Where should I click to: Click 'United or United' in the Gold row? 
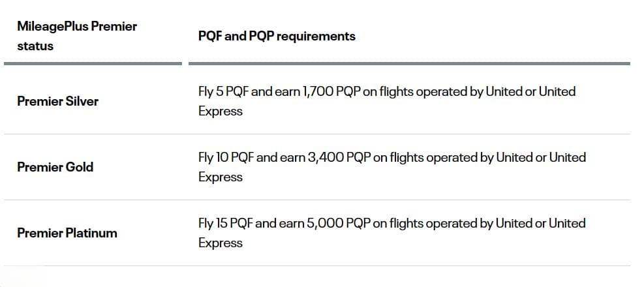coord(541,157)
